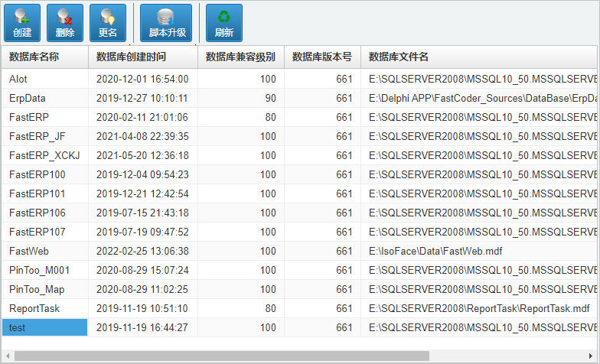
Task: Click the ReportTask.mdf file path cell
Action: tap(479, 309)
